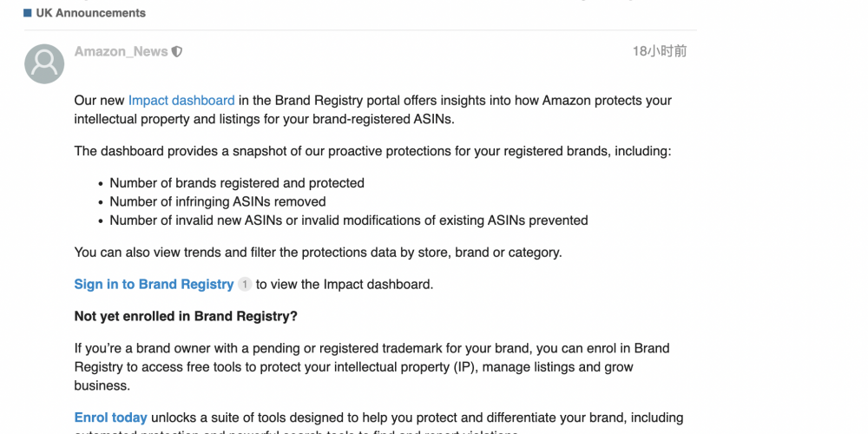Screen dimensions: 868x434
Task: Open the Amazon_News username profile
Action: (121, 51)
